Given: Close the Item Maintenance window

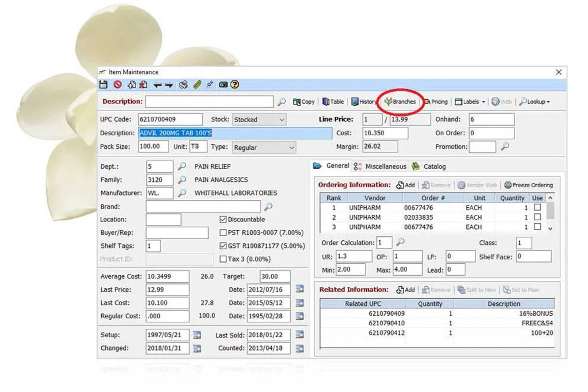Looking at the screenshot, I should click(559, 72).
